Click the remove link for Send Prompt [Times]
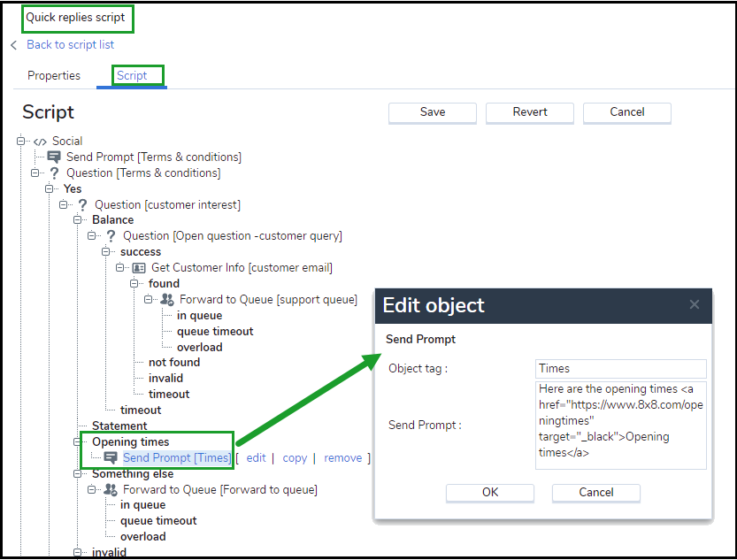This screenshot has height=560, width=737. (343, 458)
